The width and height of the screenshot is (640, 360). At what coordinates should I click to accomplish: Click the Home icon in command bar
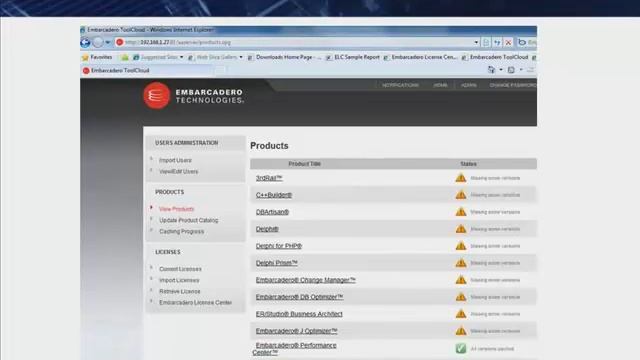point(491,70)
